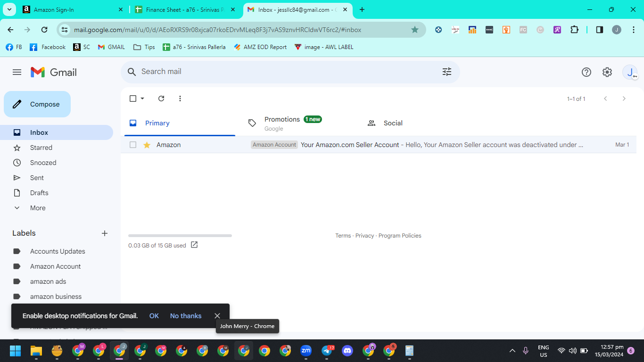The width and height of the screenshot is (644, 362).
Task: Open Chrome menu three dots
Action: (x=633, y=30)
